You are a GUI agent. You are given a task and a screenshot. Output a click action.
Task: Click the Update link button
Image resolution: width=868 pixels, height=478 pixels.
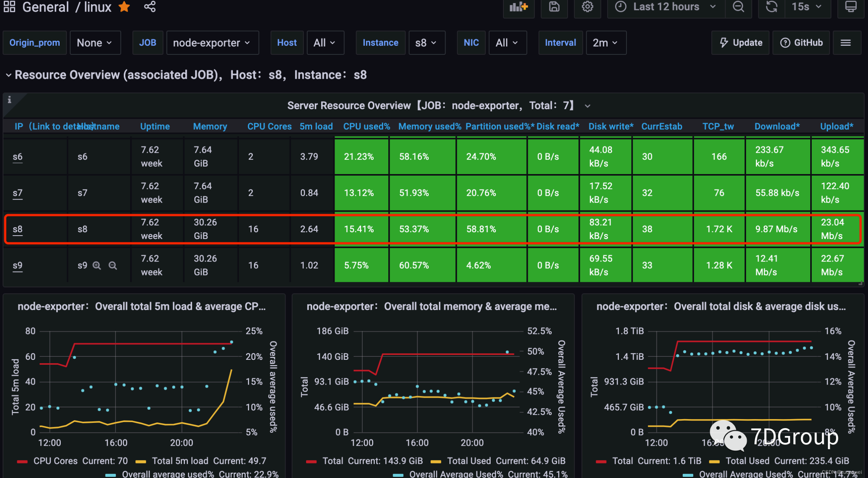[x=741, y=43]
